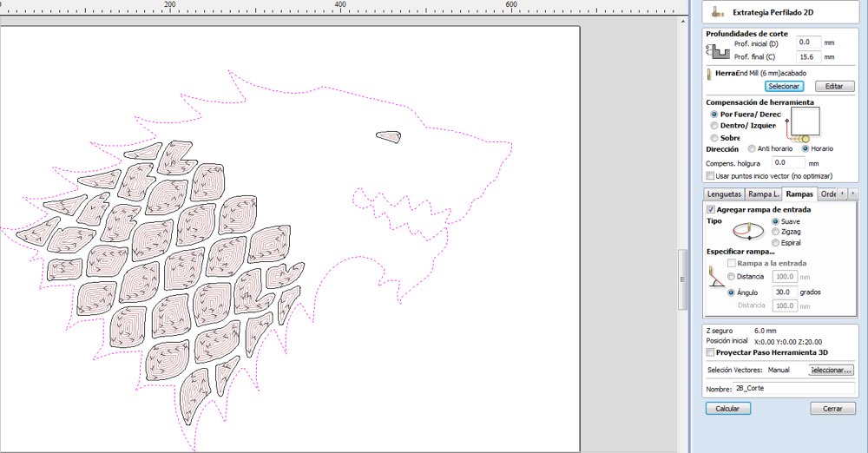Viewport: 868px width, 453px height.
Task: Click Prof. final (C) value field
Action: click(x=808, y=56)
